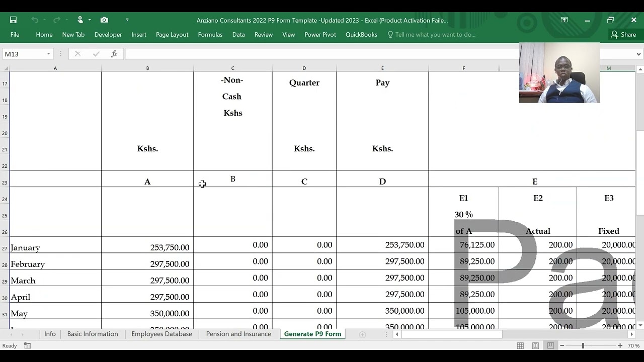Switch to Developer ribbon tab
The width and height of the screenshot is (644, 362).
[108, 34]
